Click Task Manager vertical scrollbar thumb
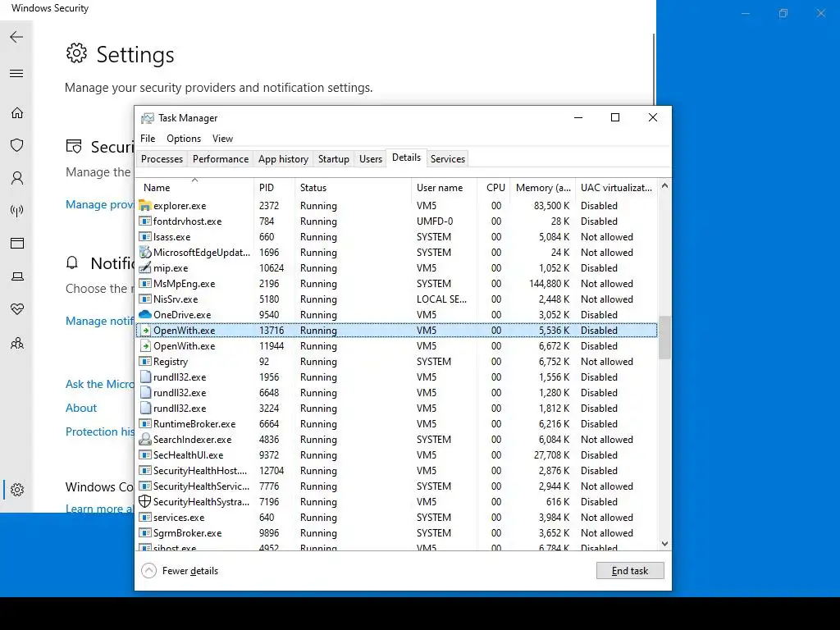840x630 pixels. click(664, 337)
